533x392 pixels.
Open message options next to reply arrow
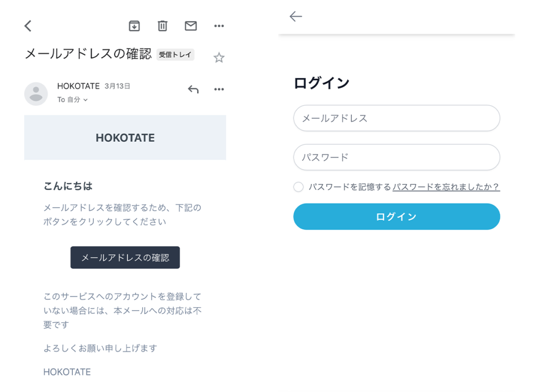point(219,90)
